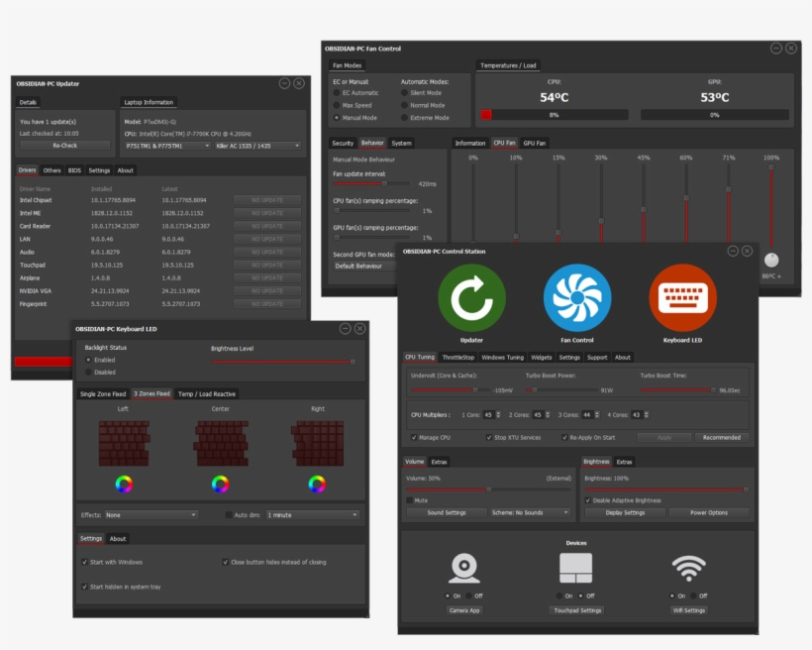Click the touchpad device icon

pyautogui.click(x=578, y=568)
